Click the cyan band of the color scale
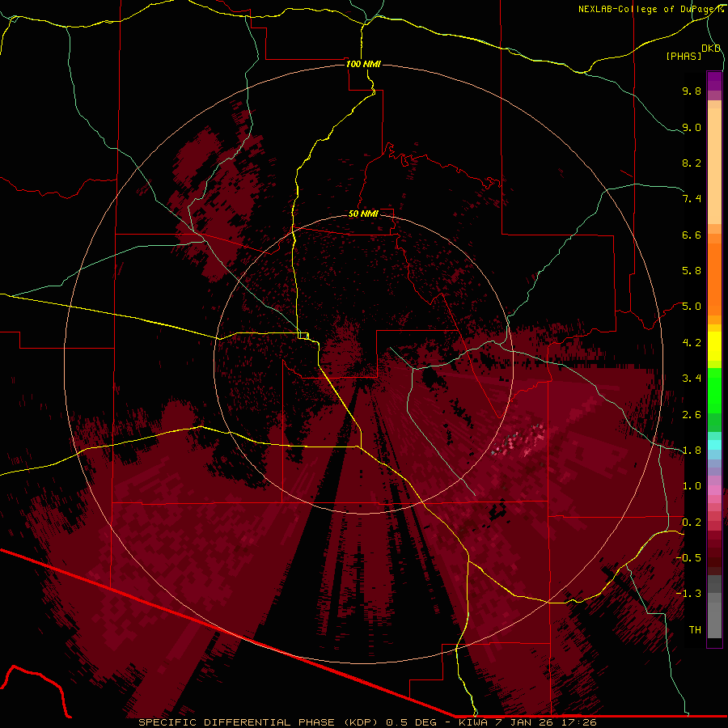 click(x=714, y=445)
